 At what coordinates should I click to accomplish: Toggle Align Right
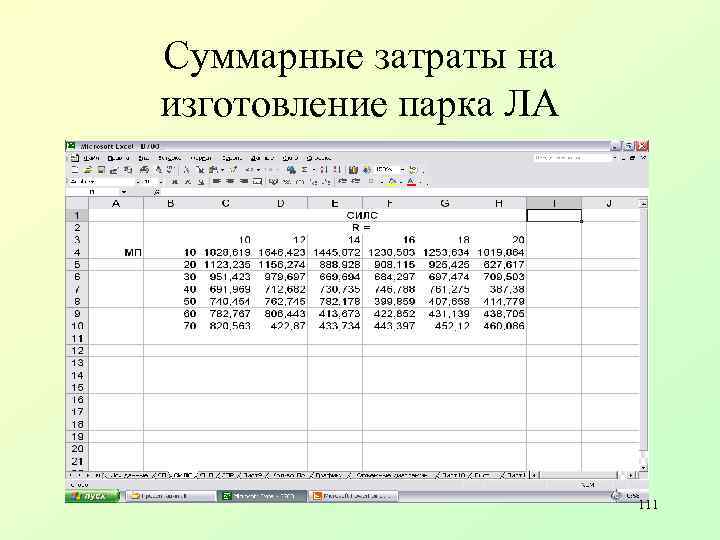[x=243, y=181]
